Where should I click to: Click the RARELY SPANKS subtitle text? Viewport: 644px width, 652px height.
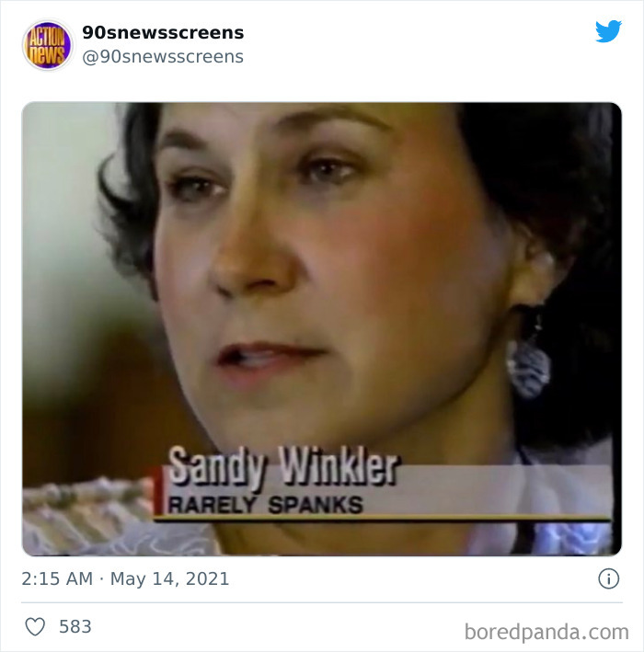pyautogui.click(x=266, y=505)
